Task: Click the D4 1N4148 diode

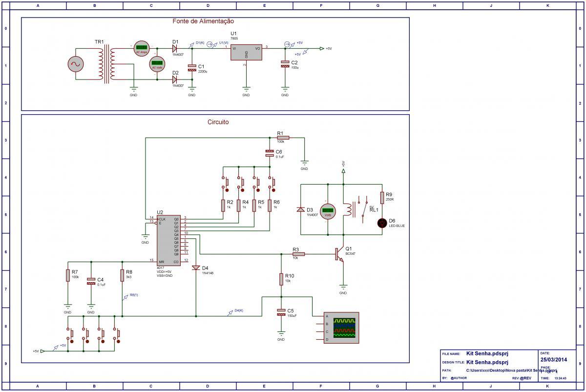Action: pos(196,268)
